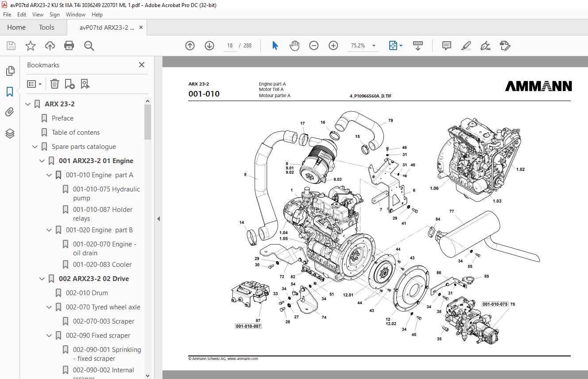The height and width of the screenshot is (379, 588).
Task: Open Table of contens bookmark
Action: [x=76, y=133]
